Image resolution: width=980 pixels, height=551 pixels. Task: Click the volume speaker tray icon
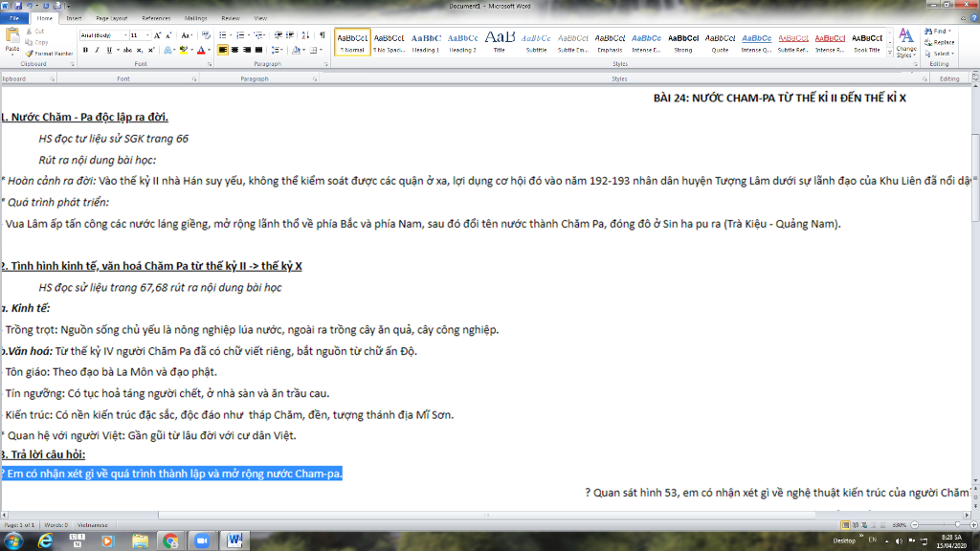899,541
